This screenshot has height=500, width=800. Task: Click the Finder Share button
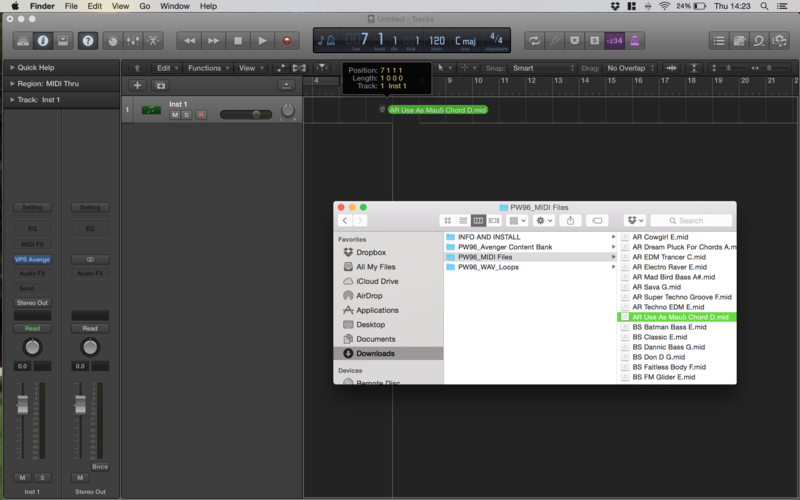point(571,220)
